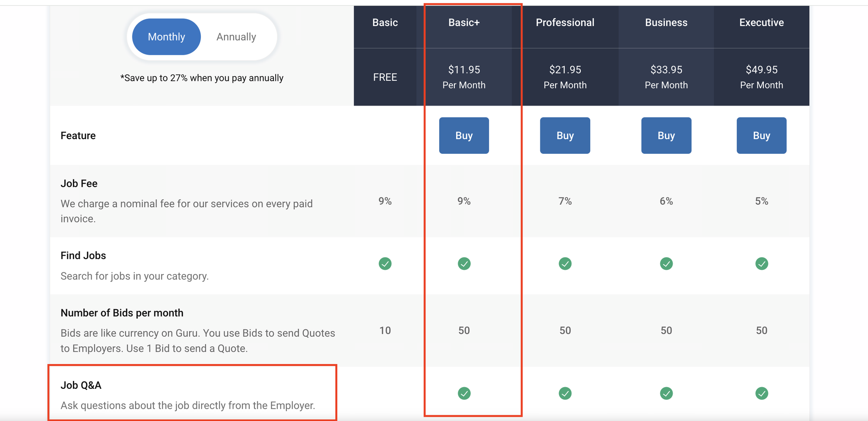868x421 pixels.
Task: Click the Find Jobs checkmark under Executive
Action: click(762, 264)
